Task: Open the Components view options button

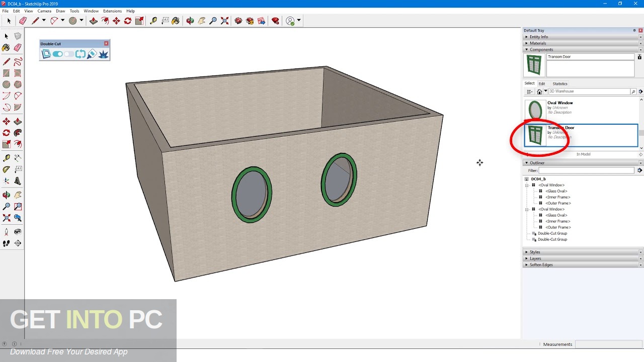Action: pos(529,92)
